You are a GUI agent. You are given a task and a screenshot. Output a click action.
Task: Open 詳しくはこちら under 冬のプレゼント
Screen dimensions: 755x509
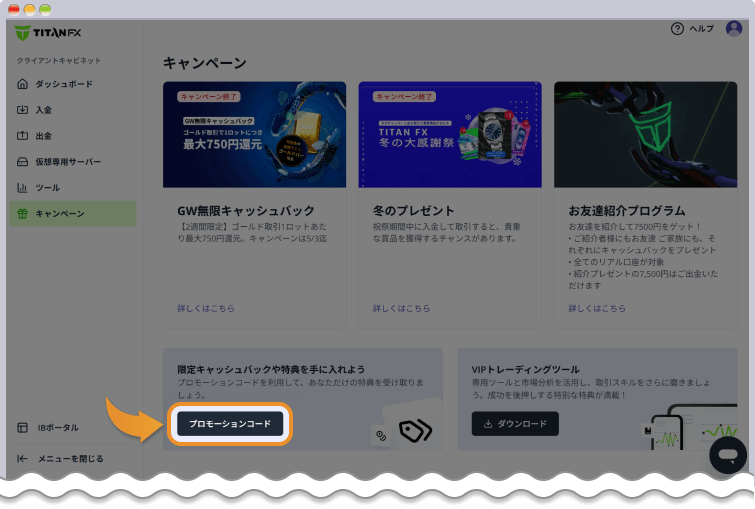(x=402, y=308)
